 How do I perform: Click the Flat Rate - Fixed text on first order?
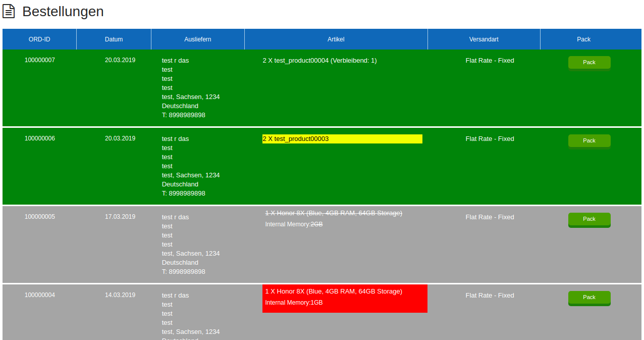[490, 60]
